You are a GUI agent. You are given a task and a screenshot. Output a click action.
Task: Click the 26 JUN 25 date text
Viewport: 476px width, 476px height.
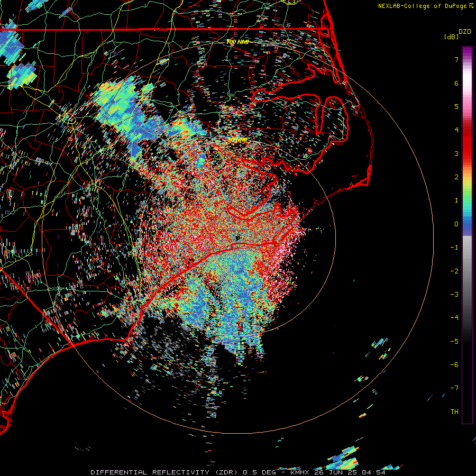(x=336, y=472)
